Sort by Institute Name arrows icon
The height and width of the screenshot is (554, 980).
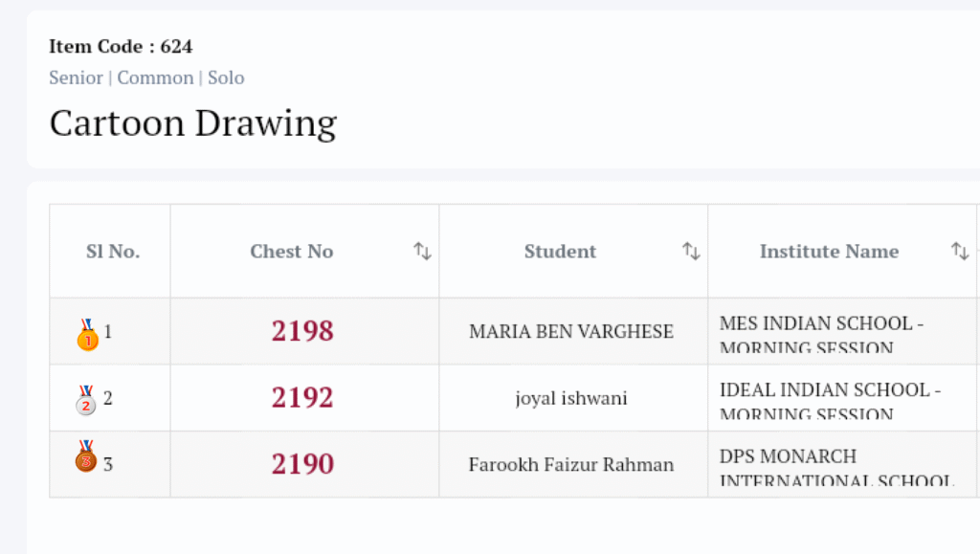pos(960,252)
